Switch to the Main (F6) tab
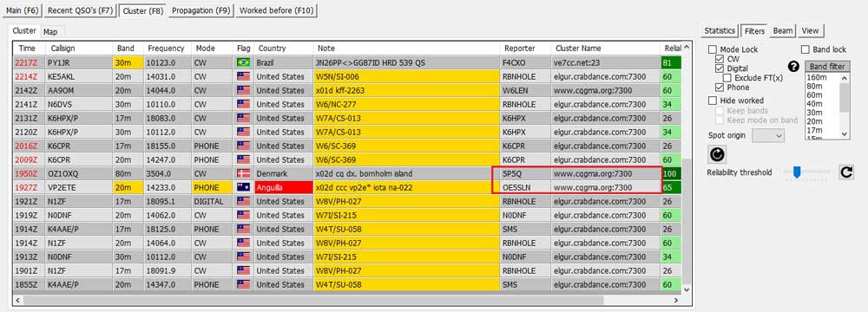This screenshot has height=312, width=868. 22,10
